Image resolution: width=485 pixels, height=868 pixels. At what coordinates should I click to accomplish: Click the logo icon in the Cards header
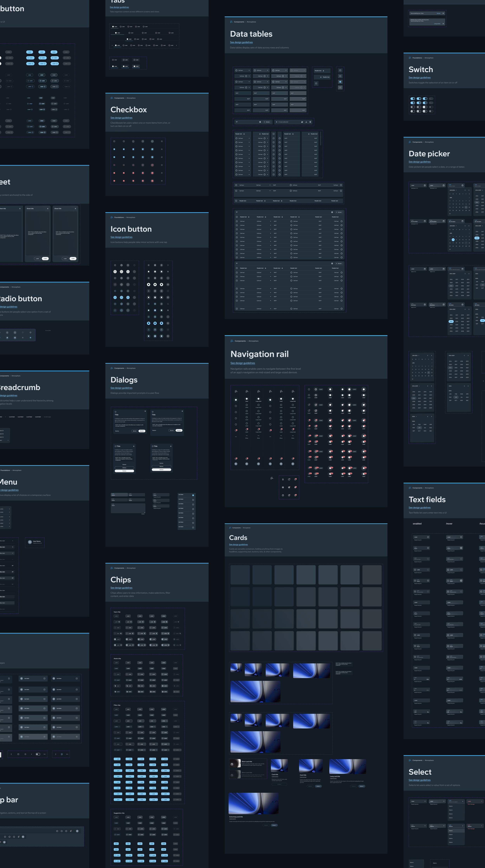tap(230, 528)
